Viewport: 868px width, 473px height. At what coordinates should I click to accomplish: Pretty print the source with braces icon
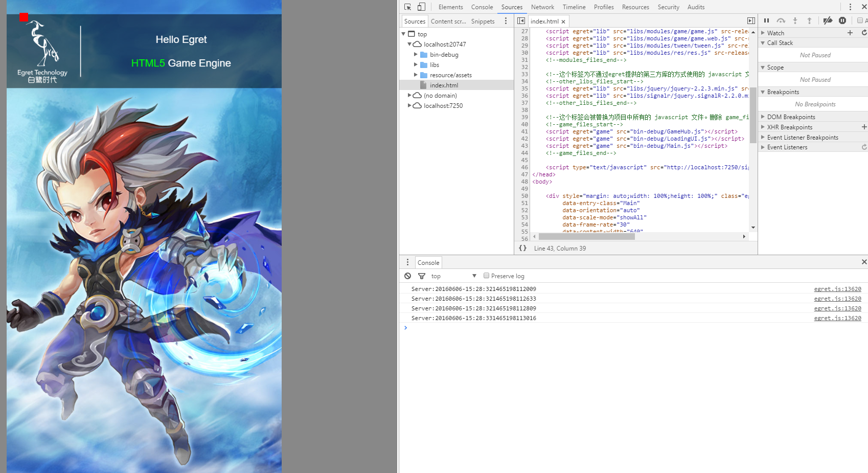pyautogui.click(x=522, y=248)
